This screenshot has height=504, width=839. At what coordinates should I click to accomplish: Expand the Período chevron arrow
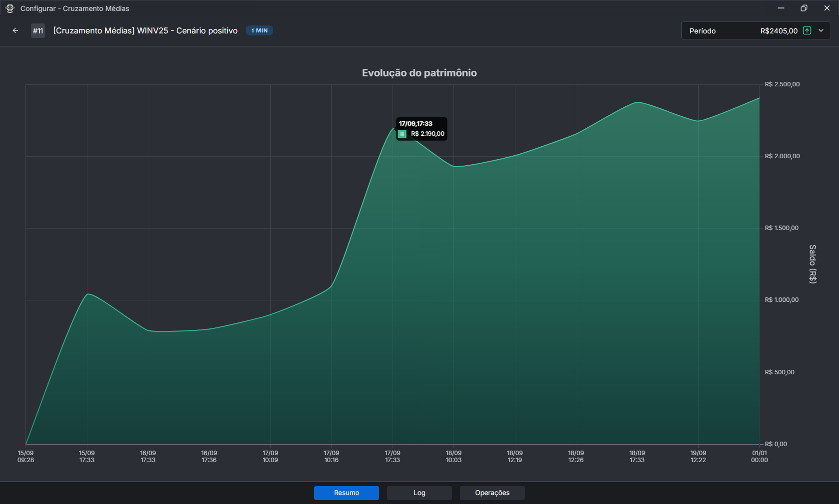click(x=821, y=30)
